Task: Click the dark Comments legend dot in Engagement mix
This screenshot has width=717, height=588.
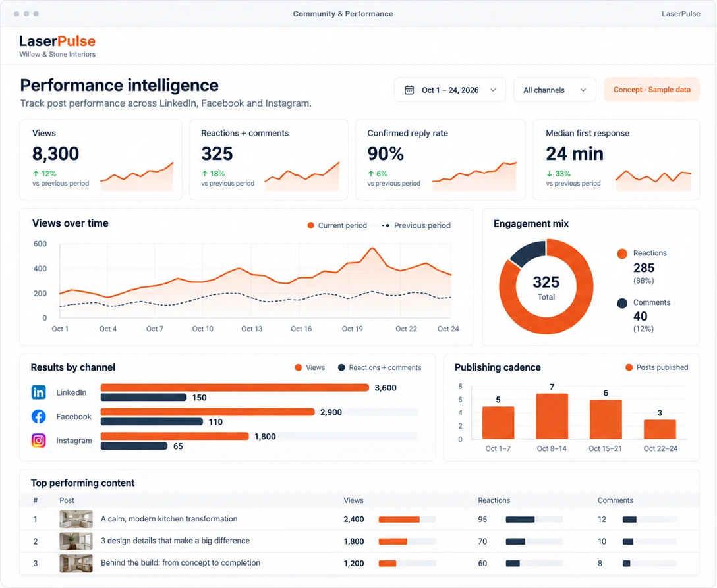Action: click(622, 304)
